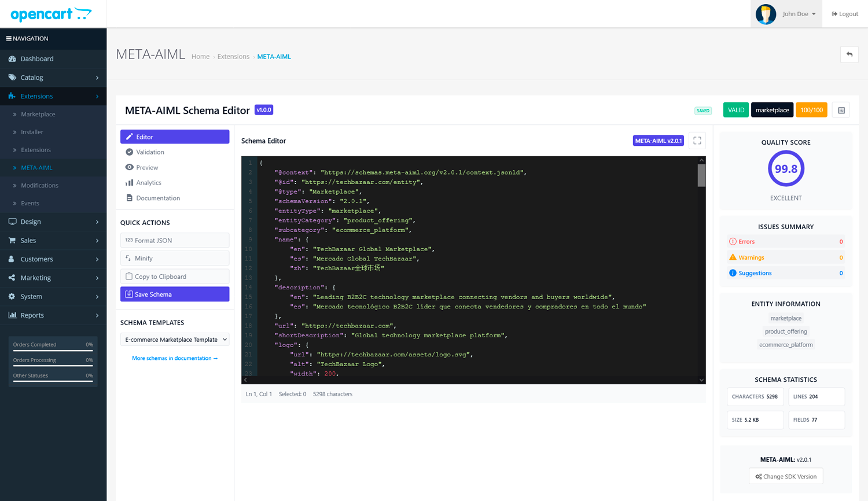Click the back arrow button
The image size is (868, 501).
(x=849, y=54)
